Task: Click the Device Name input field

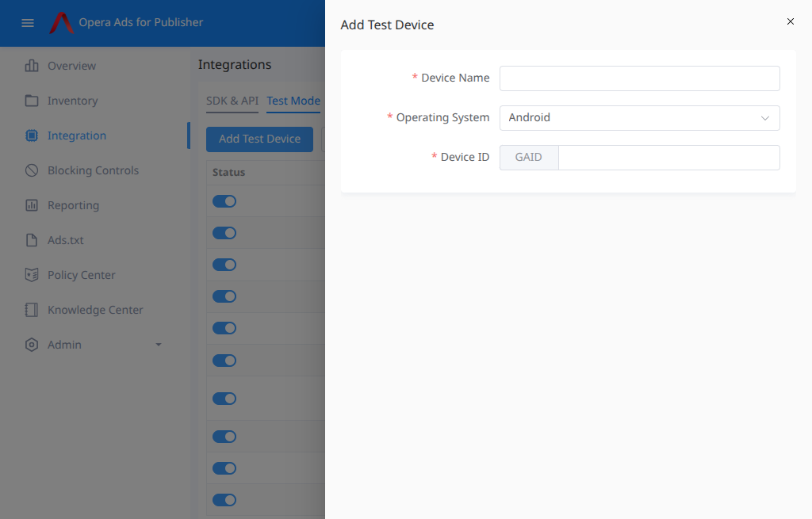Action: tap(639, 78)
